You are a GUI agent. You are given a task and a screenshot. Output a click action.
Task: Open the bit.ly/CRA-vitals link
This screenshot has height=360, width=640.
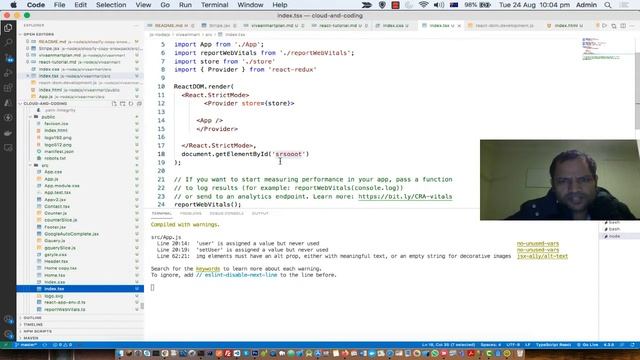(x=405, y=196)
